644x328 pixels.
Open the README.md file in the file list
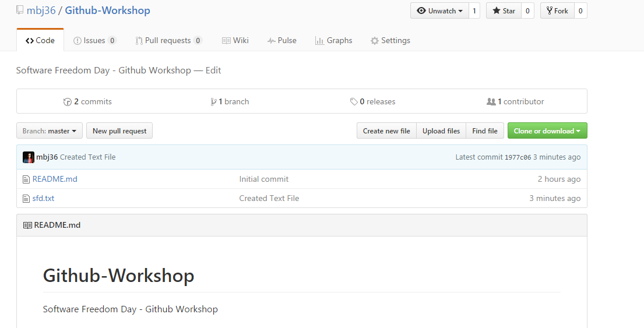point(55,179)
